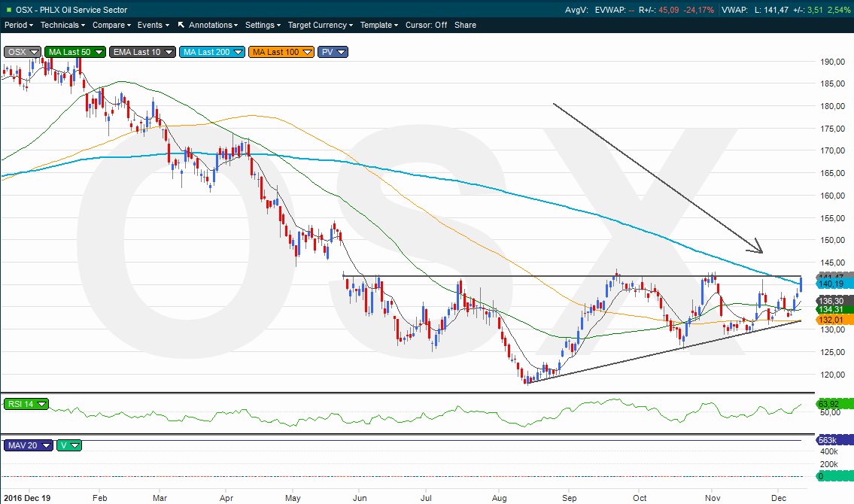The height and width of the screenshot is (504, 854).
Task: Select the MA Last 50 label
Action: click(x=70, y=52)
